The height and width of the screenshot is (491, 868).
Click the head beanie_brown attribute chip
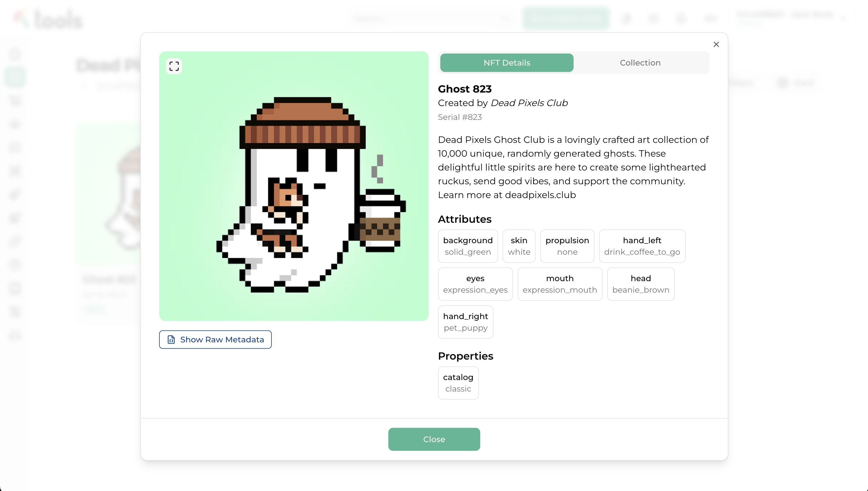coord(641,284)
